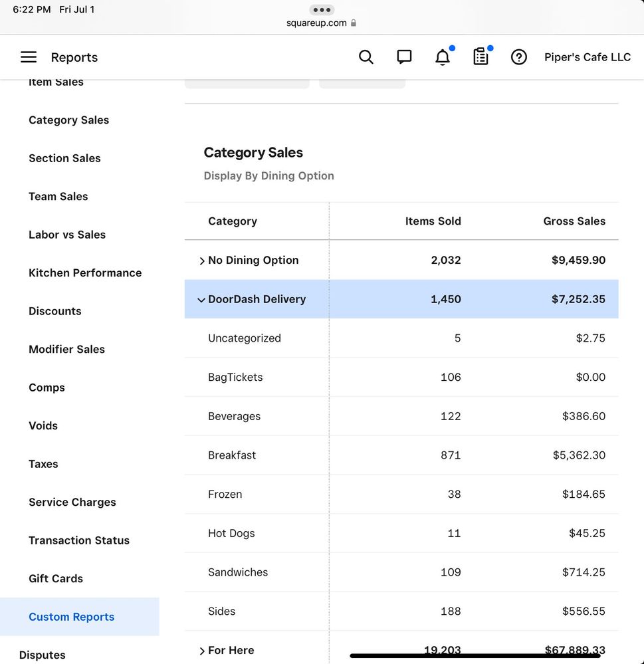Select Kitchen Performance in sidebar
644x664 pixels.
coord(85,273)
